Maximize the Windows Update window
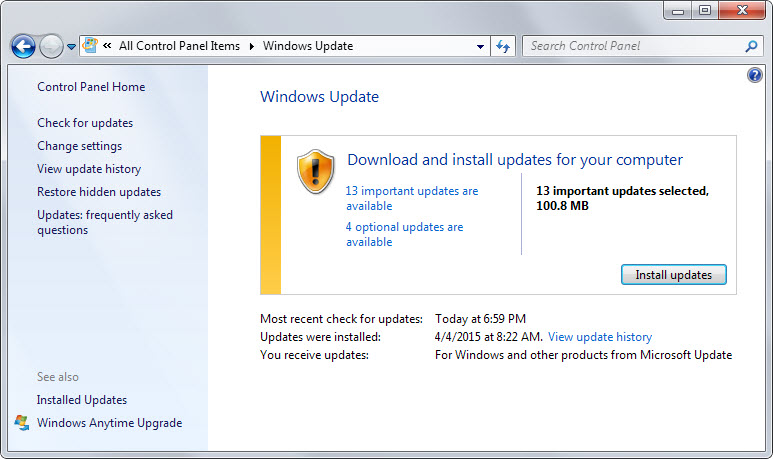The width and height of the screenshot is (773, 459). coord(705,10)
